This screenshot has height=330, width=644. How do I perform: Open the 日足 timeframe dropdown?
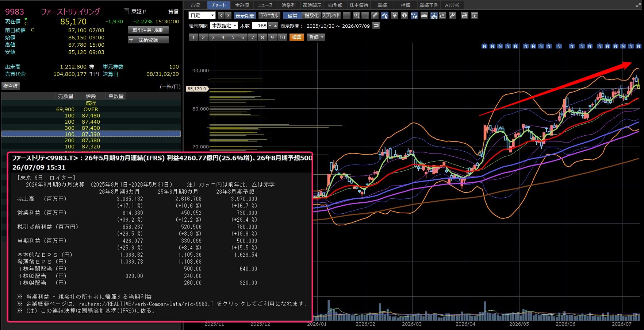pos(202,15)
